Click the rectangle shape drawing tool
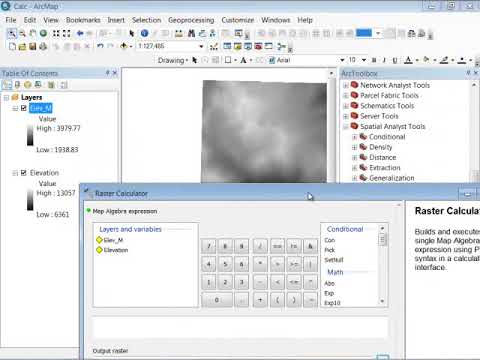This screenshot has height=360, width=480. pos(228,60)
